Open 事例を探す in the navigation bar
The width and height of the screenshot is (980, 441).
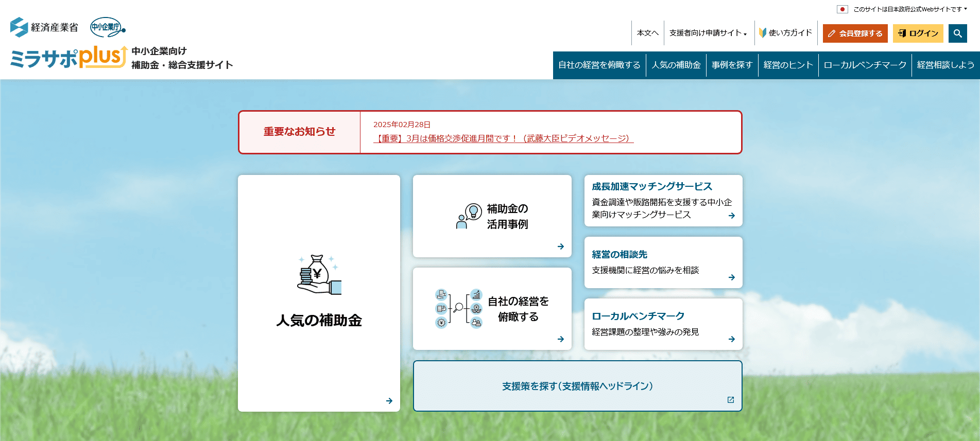click(x=732, y=65)
